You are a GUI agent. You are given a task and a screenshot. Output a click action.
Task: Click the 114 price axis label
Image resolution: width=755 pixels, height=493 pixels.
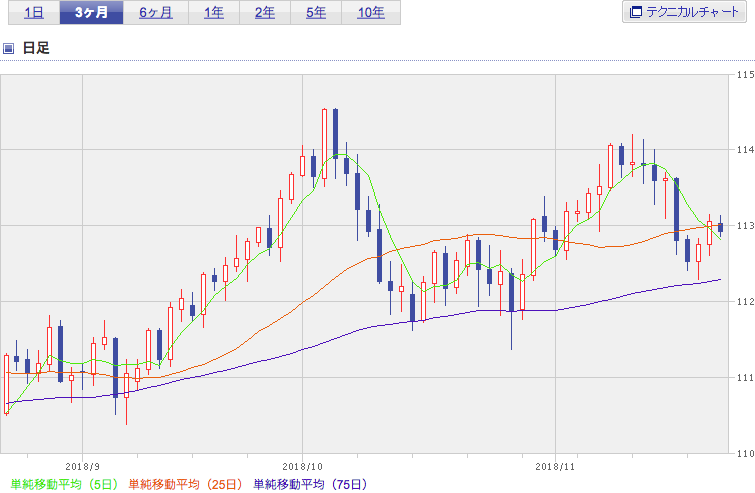pyautogui.click(x=745, y=150)
